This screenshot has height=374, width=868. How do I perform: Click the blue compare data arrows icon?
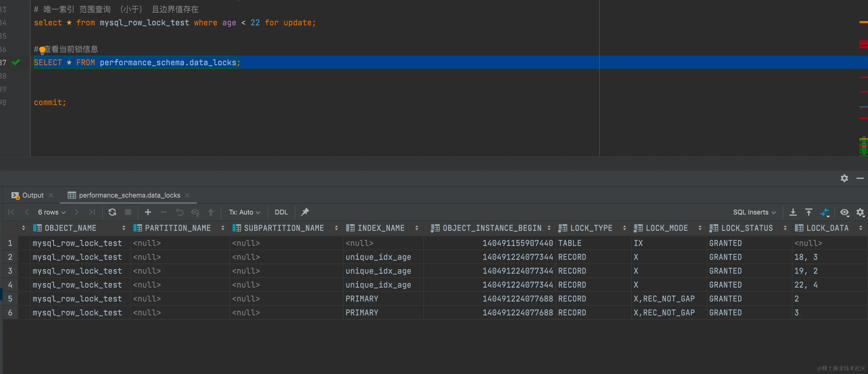pos(824,212)
